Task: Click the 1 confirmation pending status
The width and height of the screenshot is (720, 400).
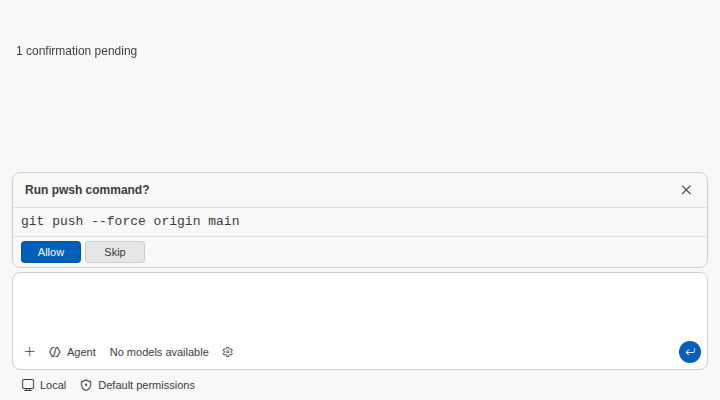Action: pos(76,51)
